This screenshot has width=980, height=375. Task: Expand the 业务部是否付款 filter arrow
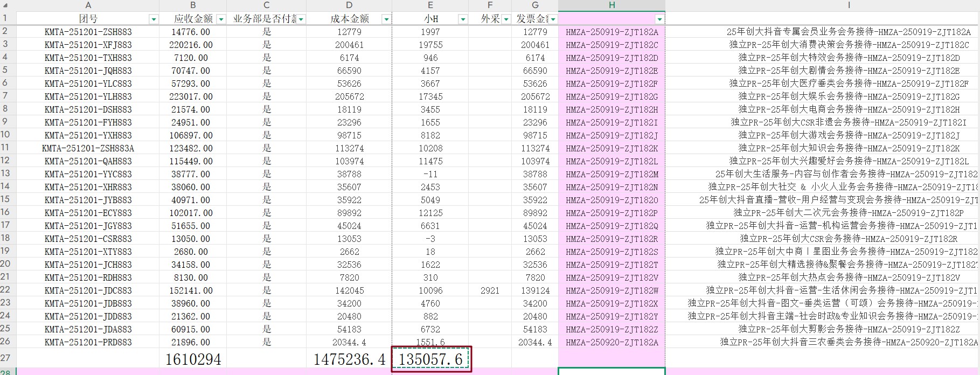[301, 19]
